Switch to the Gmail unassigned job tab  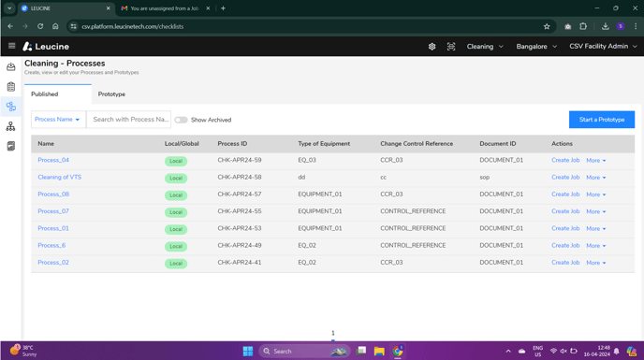point(165,8)
